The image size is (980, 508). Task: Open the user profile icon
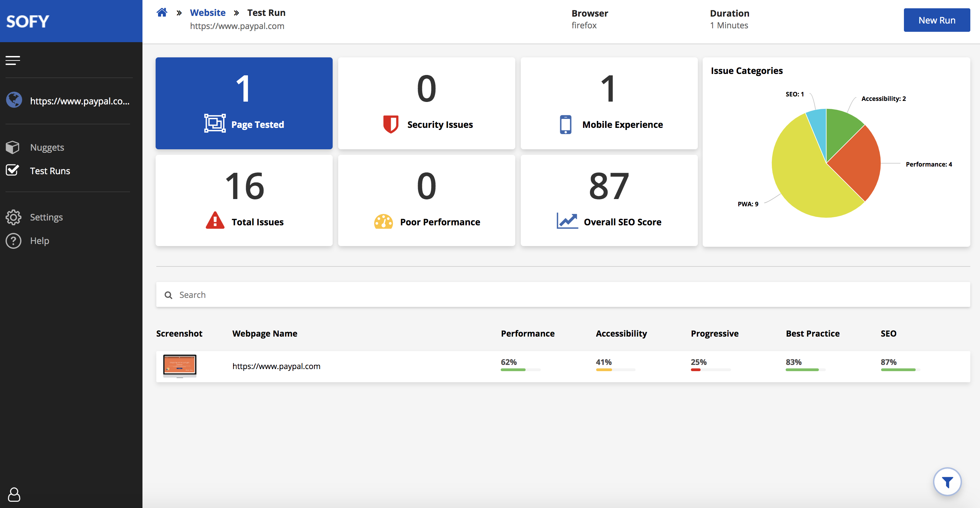(14, 494)
